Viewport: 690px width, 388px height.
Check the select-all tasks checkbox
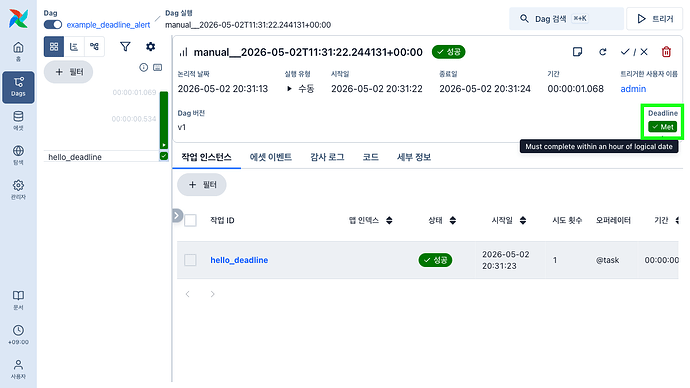coord(190,220)
